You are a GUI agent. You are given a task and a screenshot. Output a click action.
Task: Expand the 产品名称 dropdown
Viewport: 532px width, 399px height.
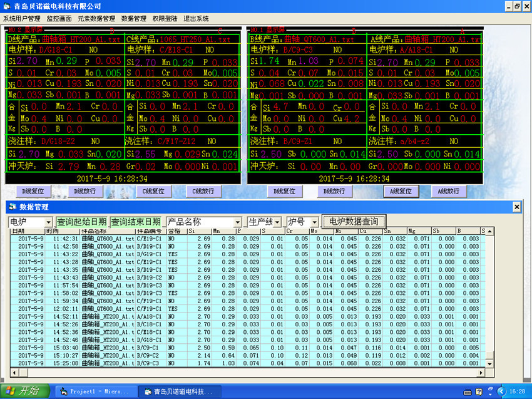click(x=237, y=222)
